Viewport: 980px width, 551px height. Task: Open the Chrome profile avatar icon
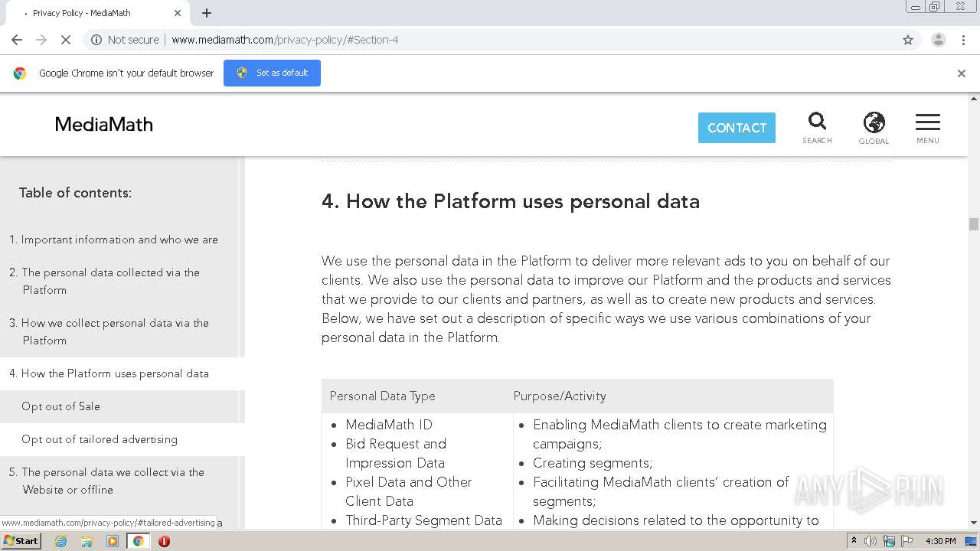[938, 40]
